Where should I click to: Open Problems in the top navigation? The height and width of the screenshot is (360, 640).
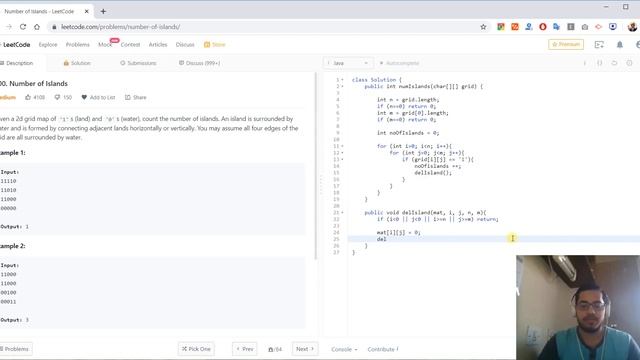[x=78, y=44]
